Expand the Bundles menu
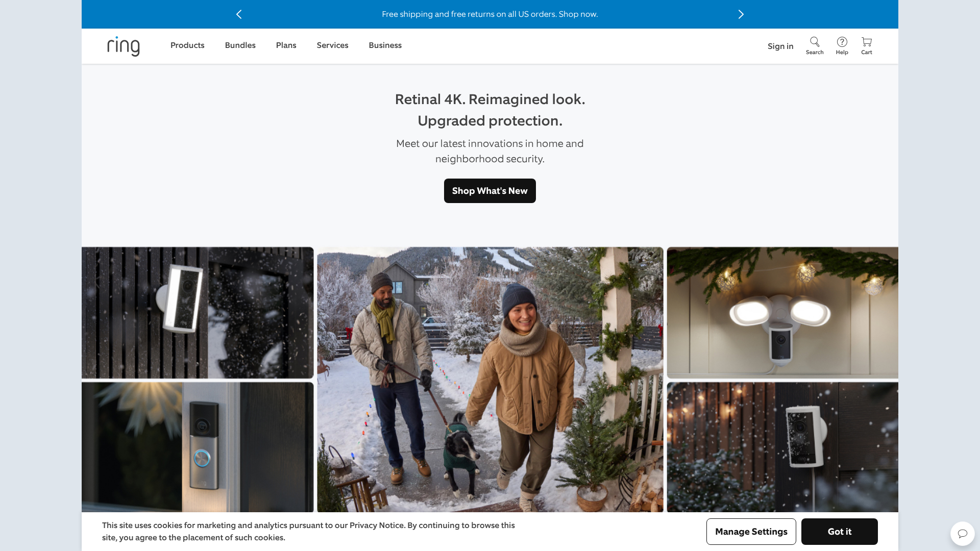980x551 pixels. tap(240, 45)
